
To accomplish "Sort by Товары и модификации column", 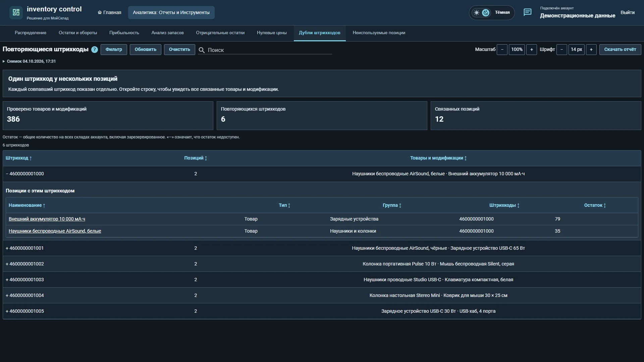I will [x=438, y=158].
